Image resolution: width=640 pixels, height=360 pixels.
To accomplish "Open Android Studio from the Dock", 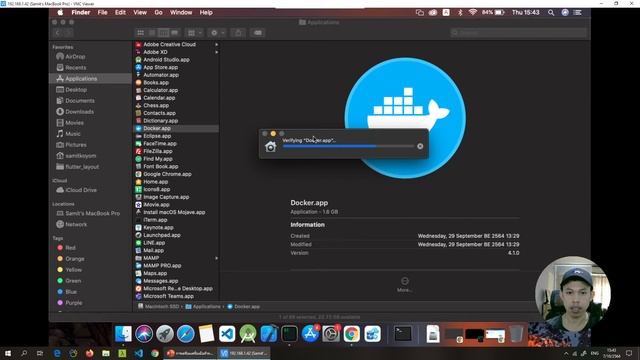I will coord(248,334).
